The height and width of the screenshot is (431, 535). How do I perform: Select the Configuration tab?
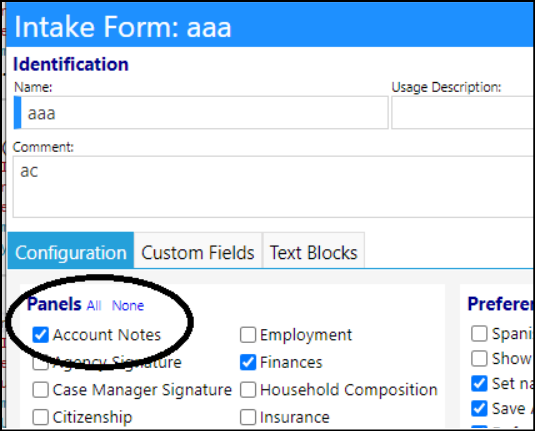pos(71,251)
